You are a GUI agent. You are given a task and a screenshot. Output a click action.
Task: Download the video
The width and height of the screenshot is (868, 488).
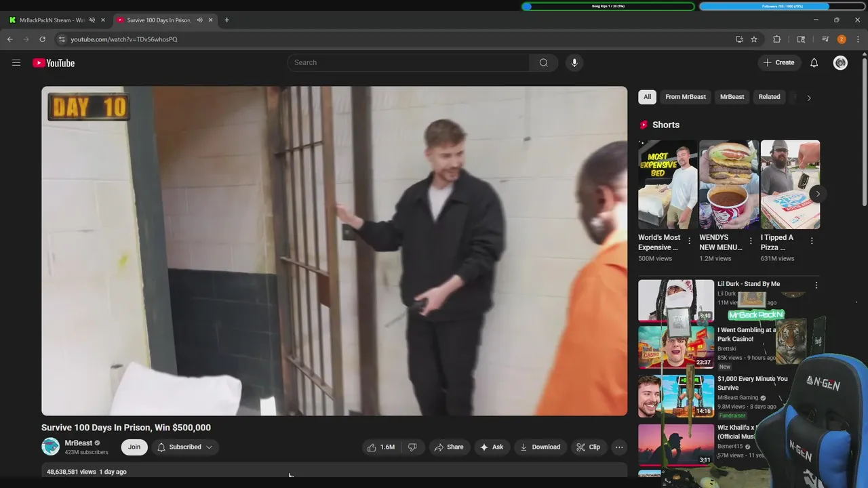point(540,447)
